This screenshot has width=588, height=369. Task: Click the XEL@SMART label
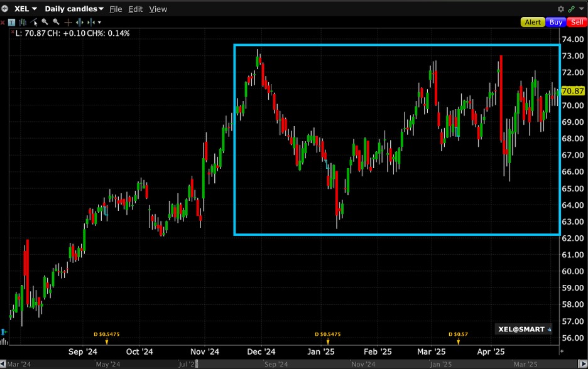pyautogui.click(x=523, y=329)
